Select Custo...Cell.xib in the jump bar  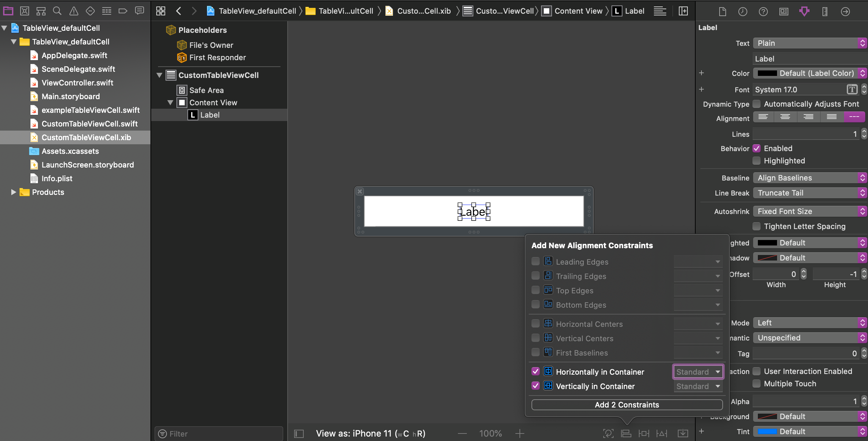point(424,11)
